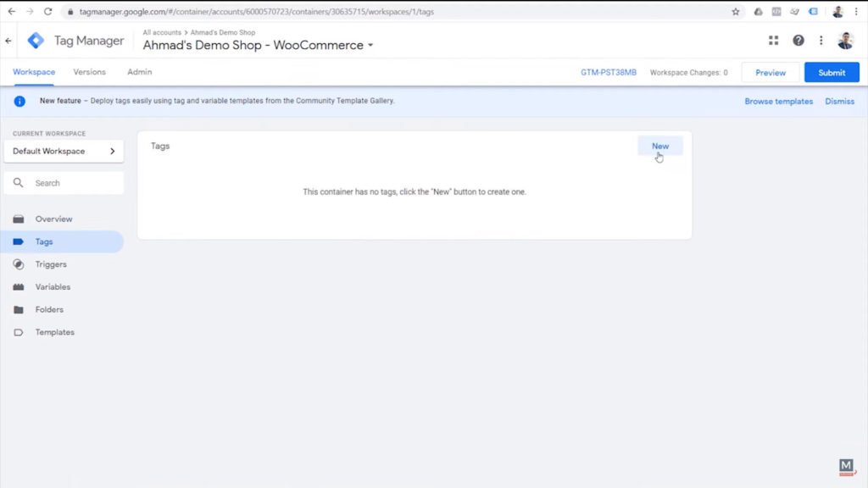Open the Triggers section
The width and height of the screenshot is (868, 488).
point(51,264)
